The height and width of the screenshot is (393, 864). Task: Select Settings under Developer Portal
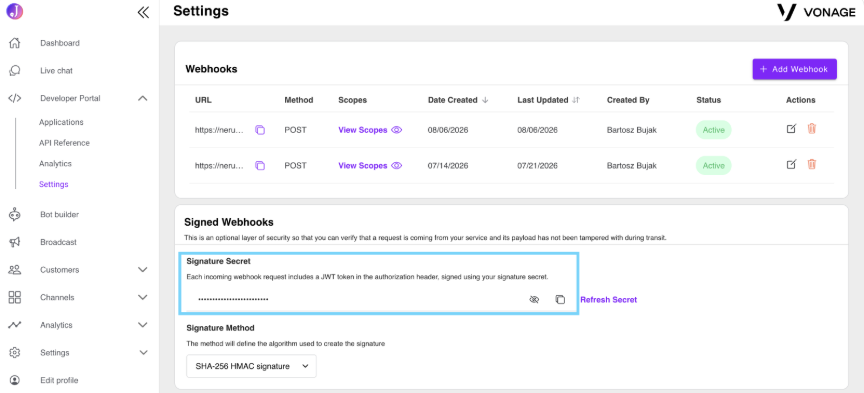click(x=53, y=184)
